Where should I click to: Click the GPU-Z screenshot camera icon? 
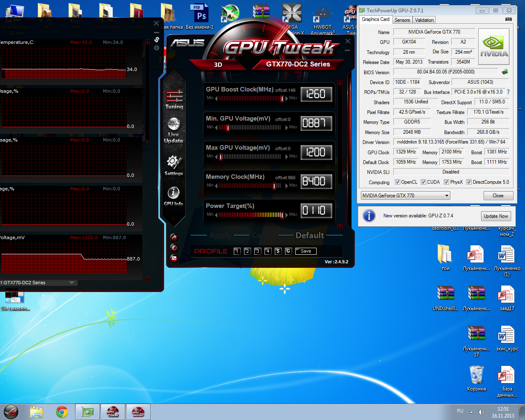tap(509, 19)
